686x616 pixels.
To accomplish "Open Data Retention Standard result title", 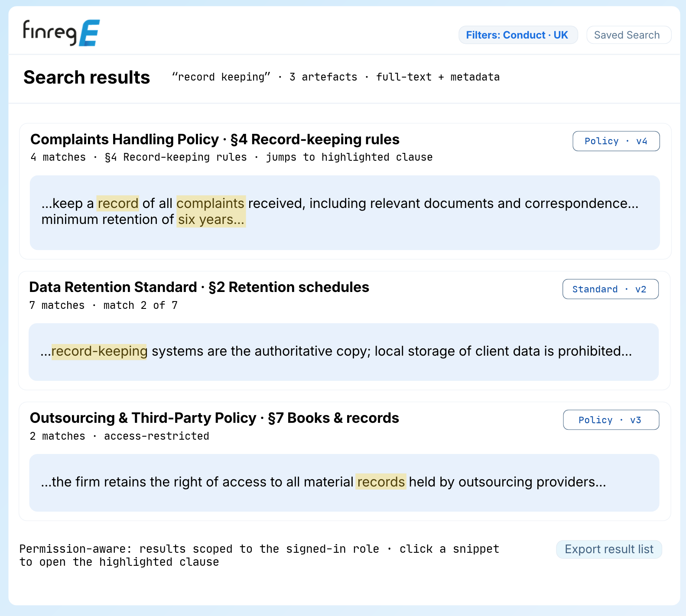I will [199, 287].
